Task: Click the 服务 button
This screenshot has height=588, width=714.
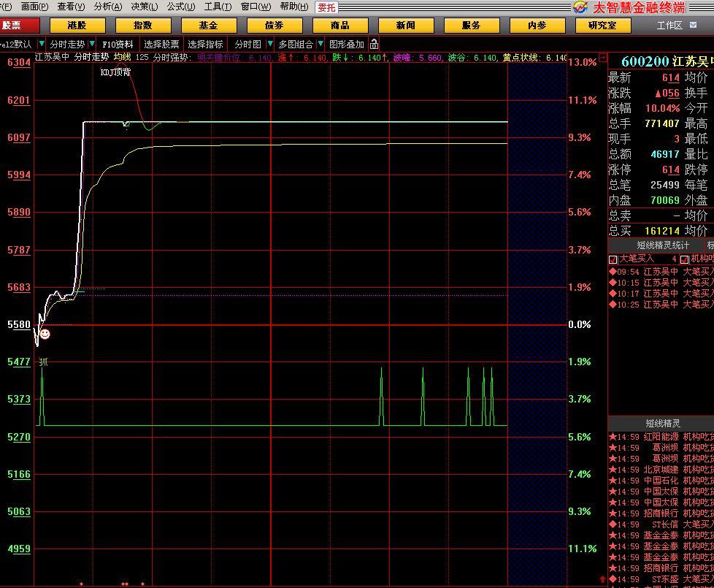Action: (x=472, y=26)
